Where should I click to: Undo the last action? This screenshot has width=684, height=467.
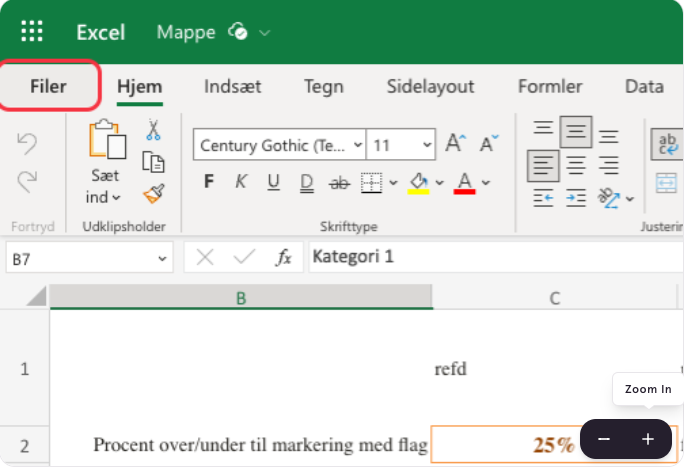coord(27,143)
